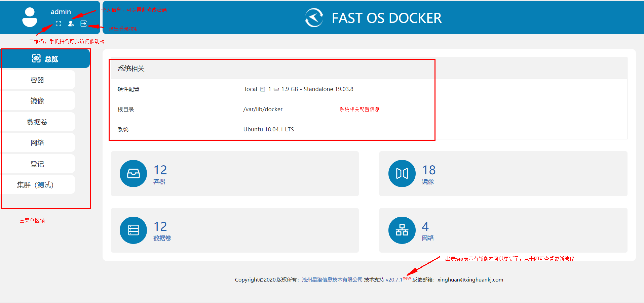Open the 容器 containers menu
Viewport: 644px width, 303px height.
(37, 80)
